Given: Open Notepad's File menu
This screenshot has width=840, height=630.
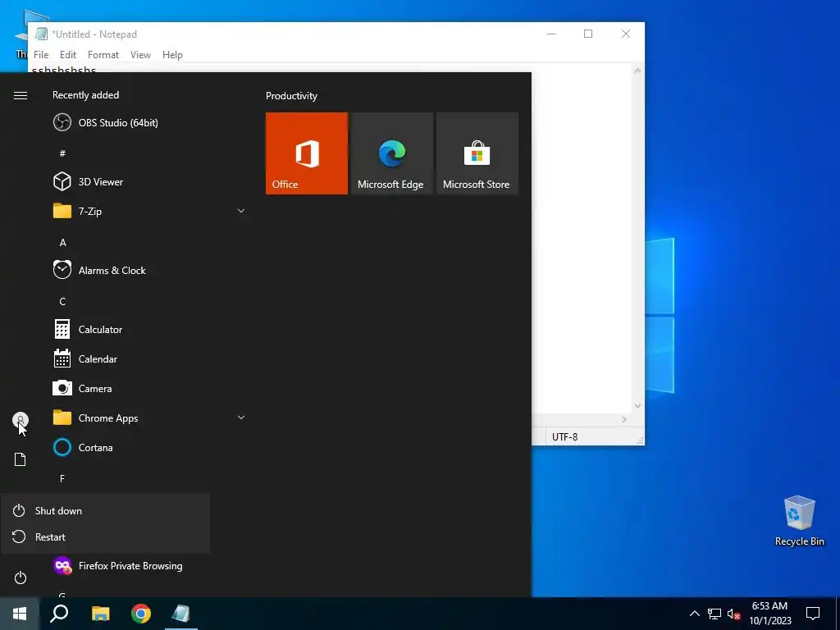Looking at the screenshot, I should click(41, 55).
